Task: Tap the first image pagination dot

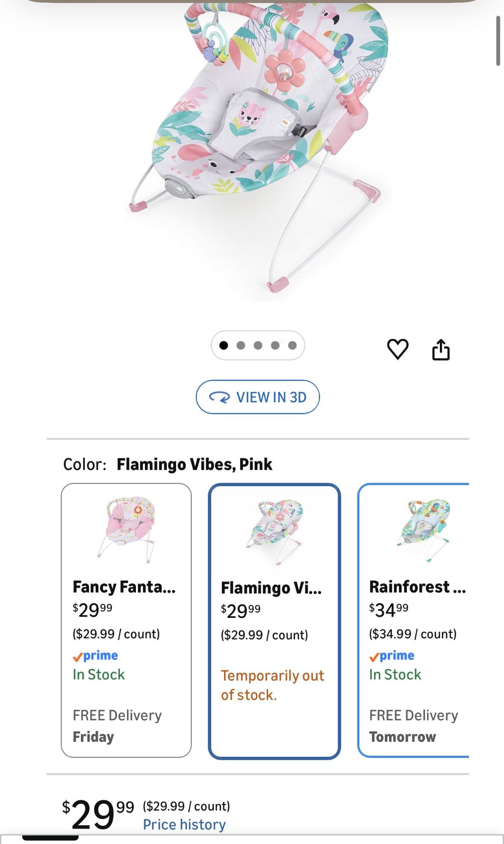Action: 223,345
